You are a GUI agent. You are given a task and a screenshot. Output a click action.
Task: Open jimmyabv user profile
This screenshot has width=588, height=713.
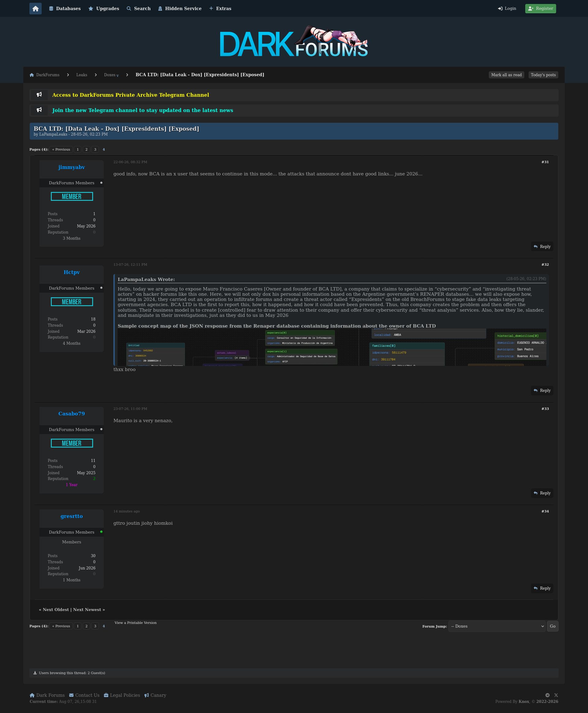click(71, 167)
